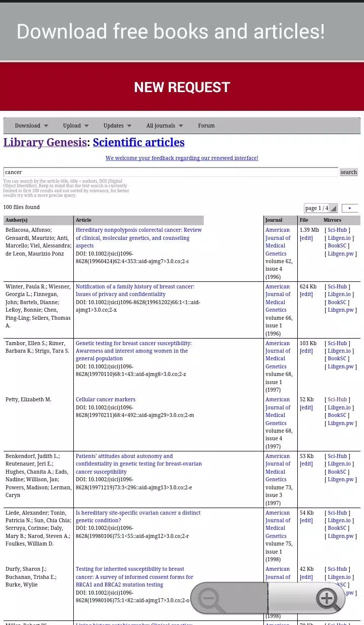Open journal link for volume 75, issue 1 (1998)
Image resolution: width=364 pixels, height=625 pixels.
278,524
